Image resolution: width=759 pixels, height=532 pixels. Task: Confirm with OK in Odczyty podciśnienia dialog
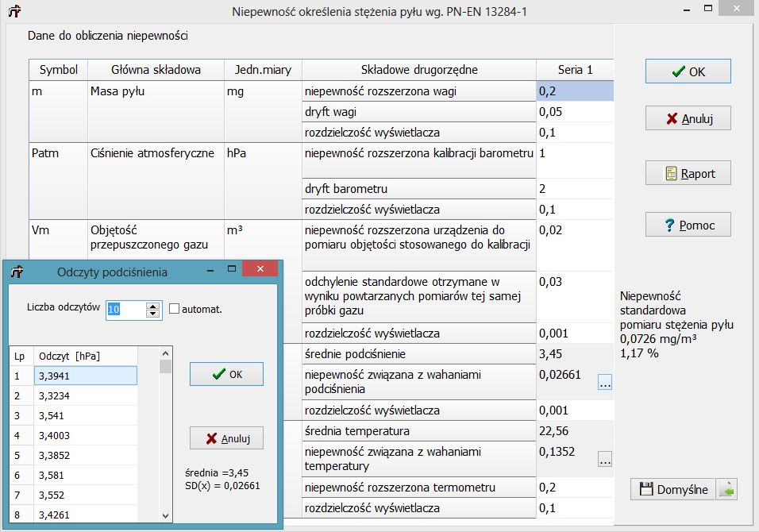click(x=226, y=374)
